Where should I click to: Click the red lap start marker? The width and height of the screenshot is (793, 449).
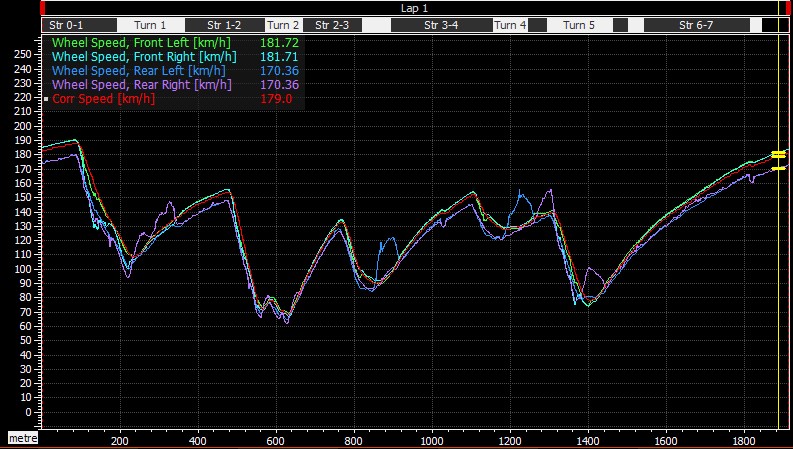[x=43, y=8]
